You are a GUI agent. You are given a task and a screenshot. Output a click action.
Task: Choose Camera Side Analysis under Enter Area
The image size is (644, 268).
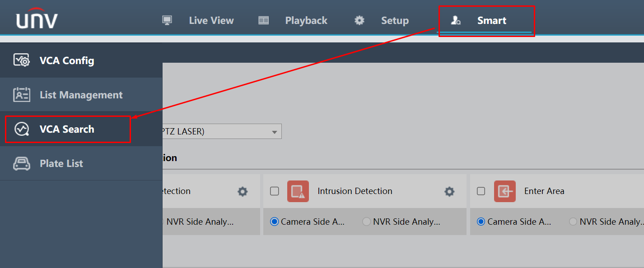pyautogui.click(x=481, y=222)
